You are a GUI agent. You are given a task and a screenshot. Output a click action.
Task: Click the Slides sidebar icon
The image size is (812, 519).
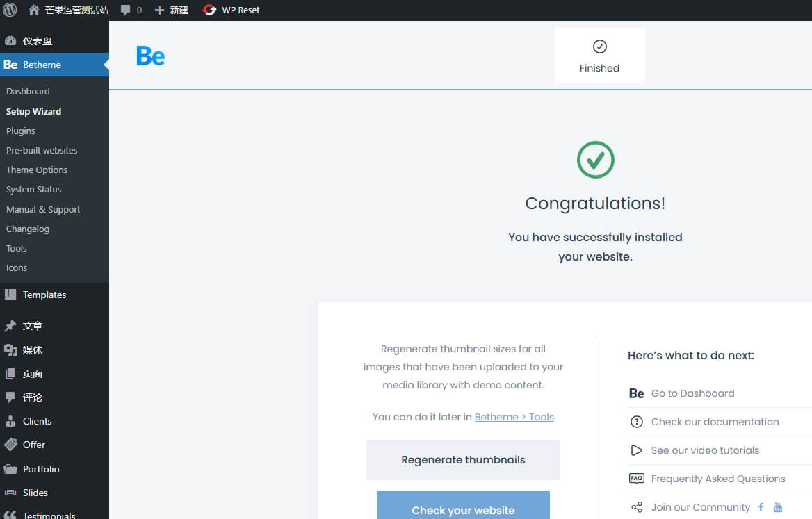(10, 493)
